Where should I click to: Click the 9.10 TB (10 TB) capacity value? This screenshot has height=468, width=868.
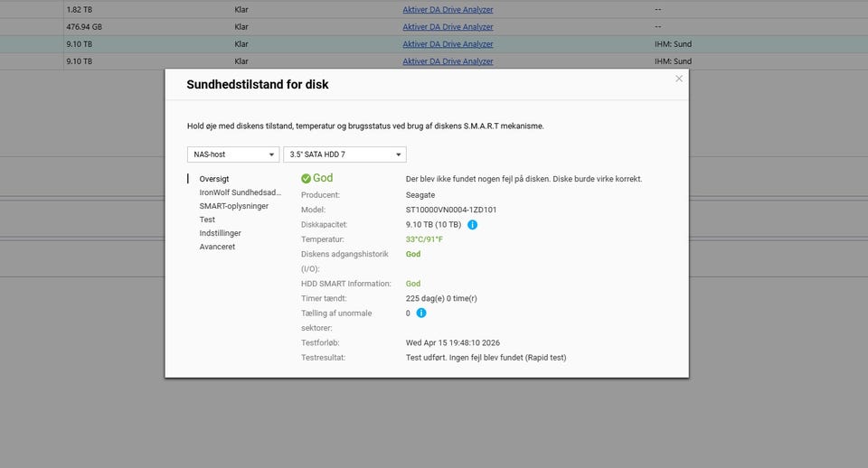[x=433, y=225]
